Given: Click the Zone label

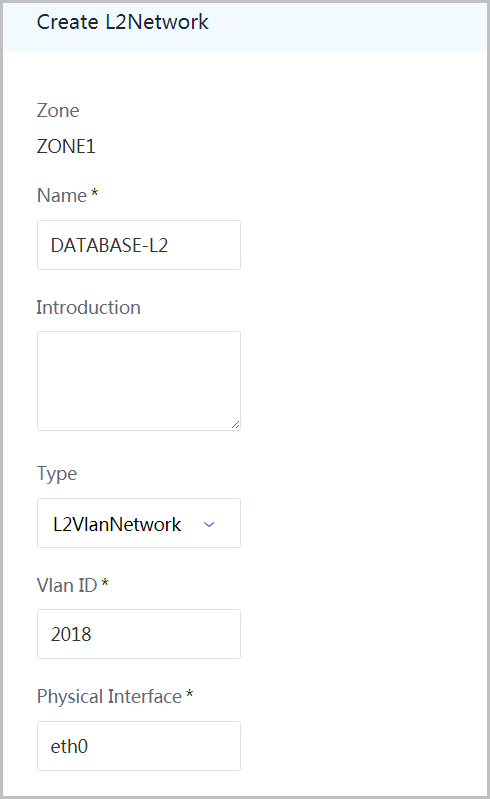Looking at the screenshot, I should coord(58,111).
